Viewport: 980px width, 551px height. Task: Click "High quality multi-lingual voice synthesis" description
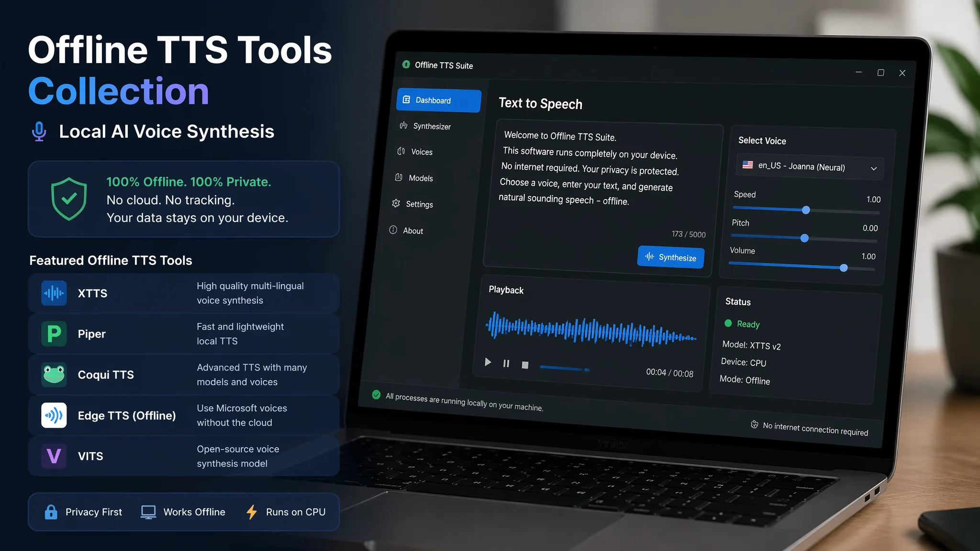coord(250,293)
